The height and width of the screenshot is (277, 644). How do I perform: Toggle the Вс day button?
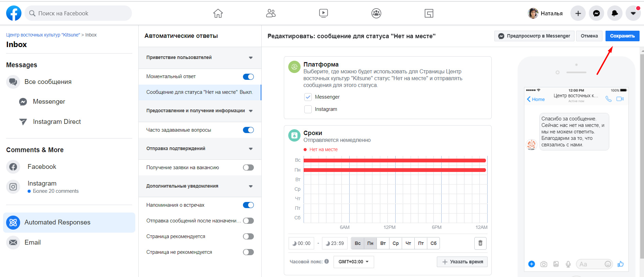coord(357,244)
